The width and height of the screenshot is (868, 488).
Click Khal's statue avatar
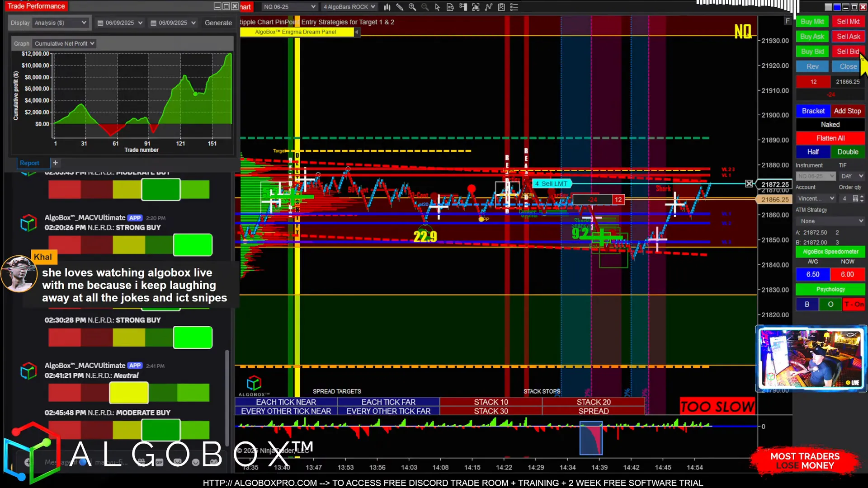coord(19,274)
